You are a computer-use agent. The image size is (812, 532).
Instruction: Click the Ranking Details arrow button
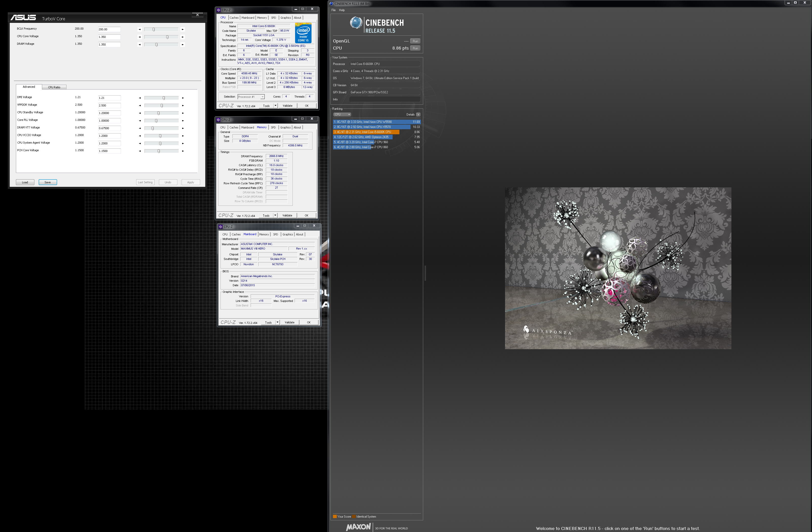(x=418, y=115)
